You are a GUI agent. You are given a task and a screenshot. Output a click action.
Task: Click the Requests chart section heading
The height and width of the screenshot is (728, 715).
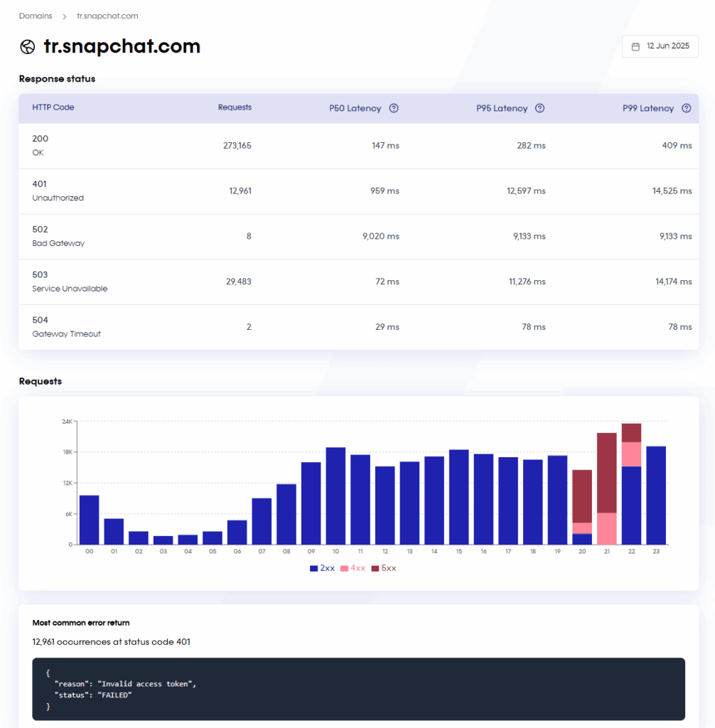41,381
